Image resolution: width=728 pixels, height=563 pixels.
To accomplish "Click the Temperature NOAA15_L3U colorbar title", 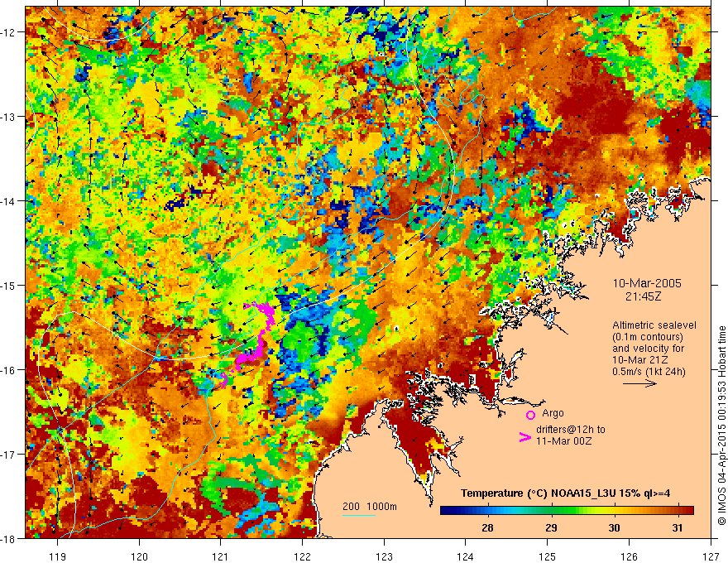I will [565, 493].
